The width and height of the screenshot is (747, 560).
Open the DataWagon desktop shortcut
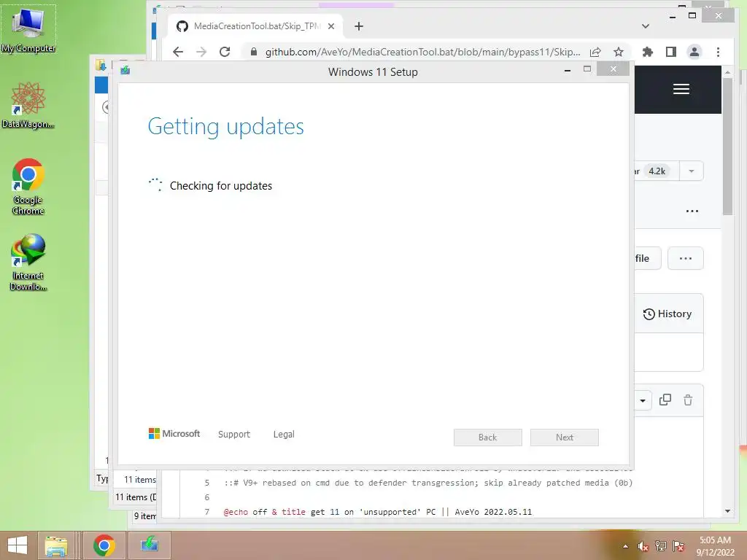click(x=28, y=105)
